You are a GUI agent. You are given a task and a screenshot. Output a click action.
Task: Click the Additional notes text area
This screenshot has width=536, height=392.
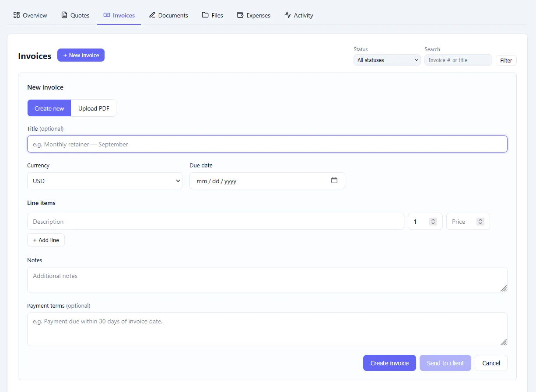[267, 280]
